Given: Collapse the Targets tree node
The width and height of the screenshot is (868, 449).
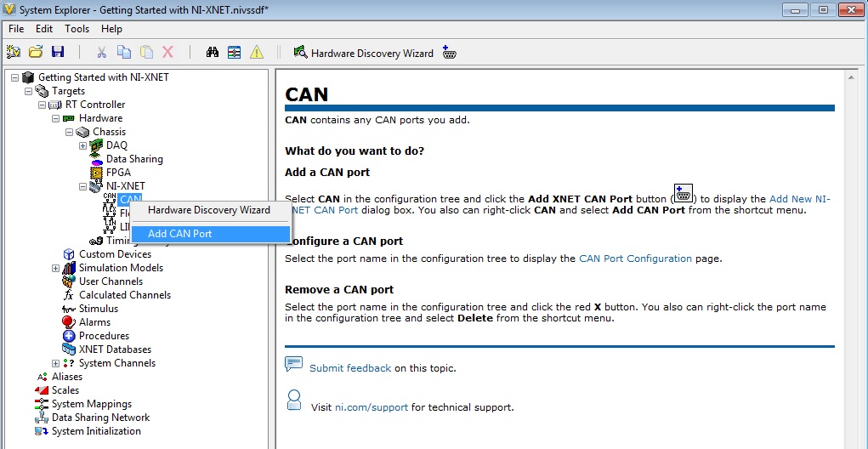Looking at the screenshot, I should tap(28, 91).
